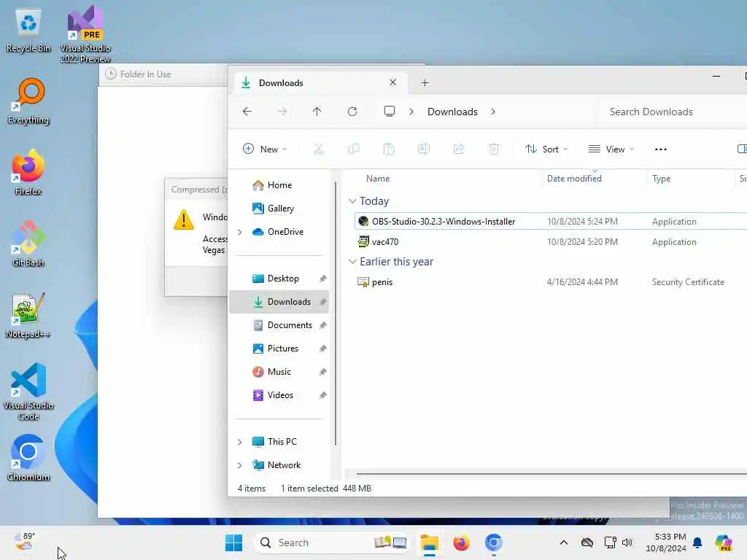The image size is (747, 560).
Task: Expand the OneDrive tree node
Action: [239, 232]
